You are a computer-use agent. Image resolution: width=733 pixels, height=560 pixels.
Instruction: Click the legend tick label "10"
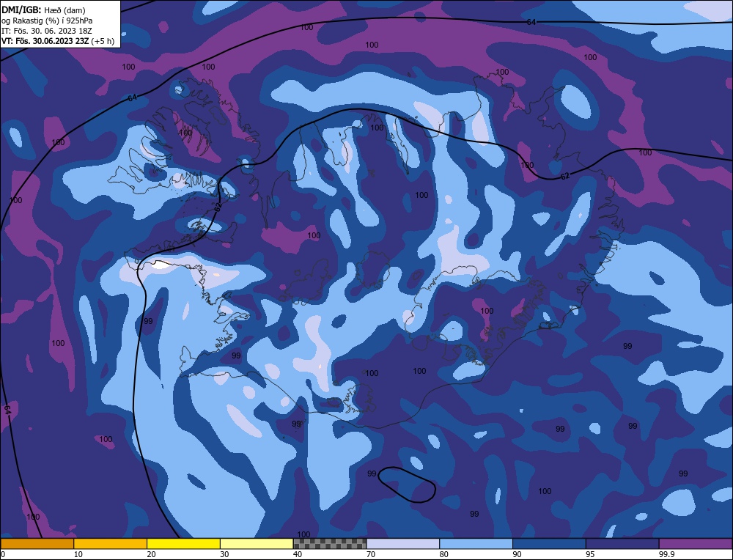pos(78,554)
